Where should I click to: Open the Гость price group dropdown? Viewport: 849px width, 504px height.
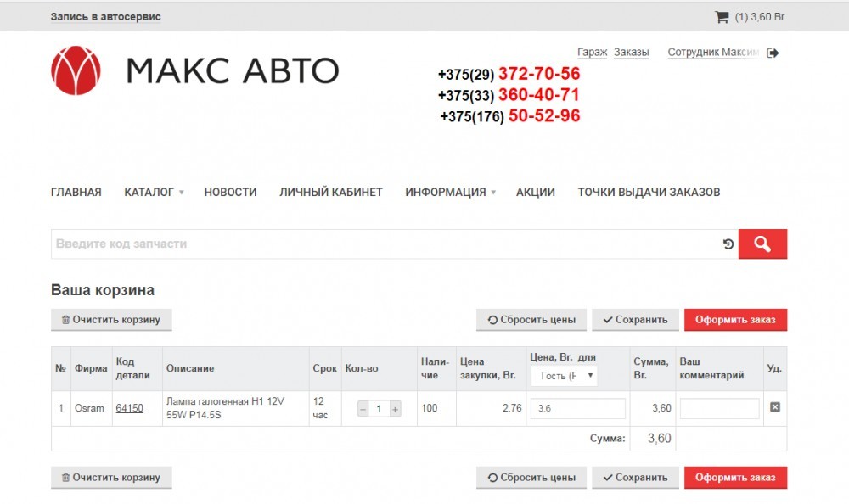(x=564, y=376)
